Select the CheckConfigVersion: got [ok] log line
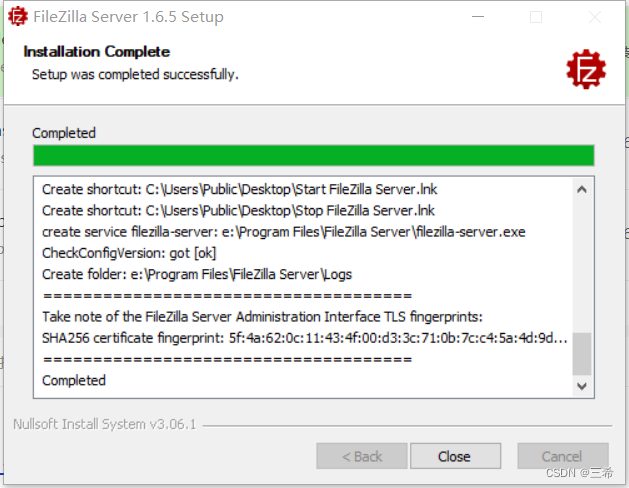The height and width of the screenshot is (488, 629). tap(129, 253)
